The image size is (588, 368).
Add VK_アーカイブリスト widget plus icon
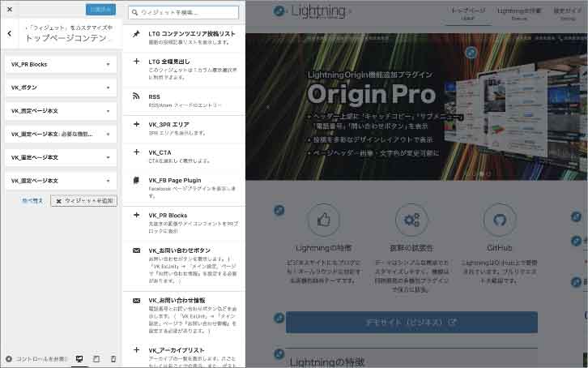pyautogui.click(x=137, y=350)
